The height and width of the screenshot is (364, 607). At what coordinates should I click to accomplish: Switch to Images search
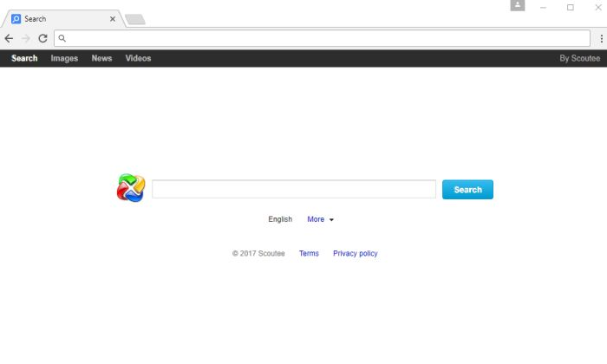click(x=64, y=58)
